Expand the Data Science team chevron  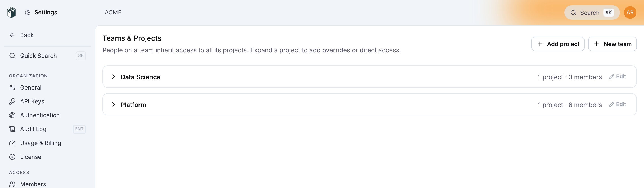tap(114, 77)
